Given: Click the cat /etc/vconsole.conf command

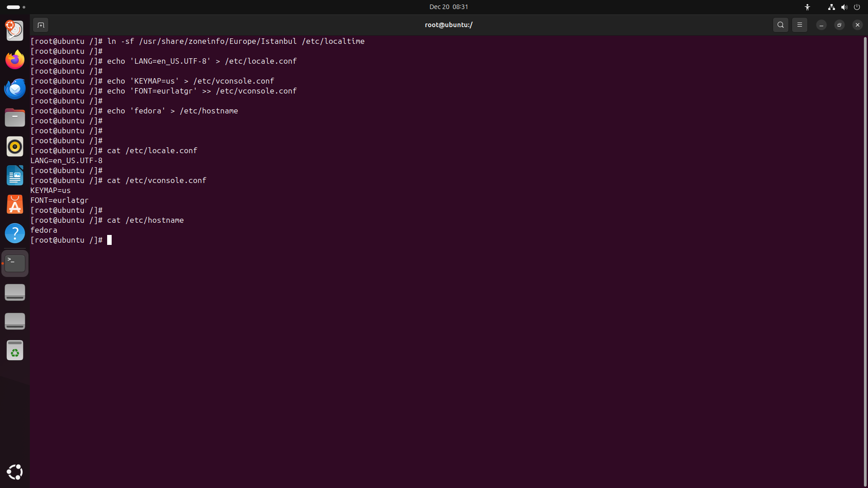Looking at the screenshot, I should (157, 180).
